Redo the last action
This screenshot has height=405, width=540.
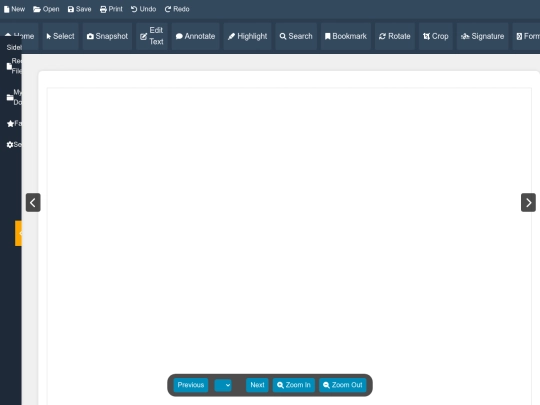[x=177, y=9]
